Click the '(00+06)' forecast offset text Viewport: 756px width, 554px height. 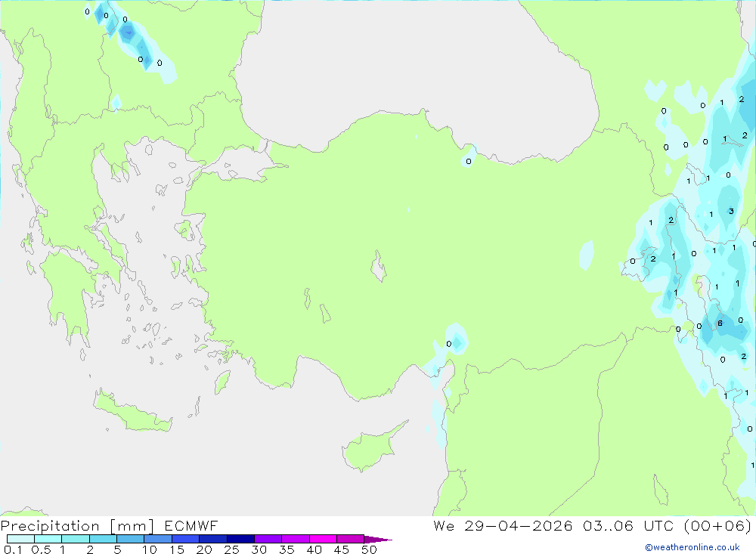click(x=717, y=525)
